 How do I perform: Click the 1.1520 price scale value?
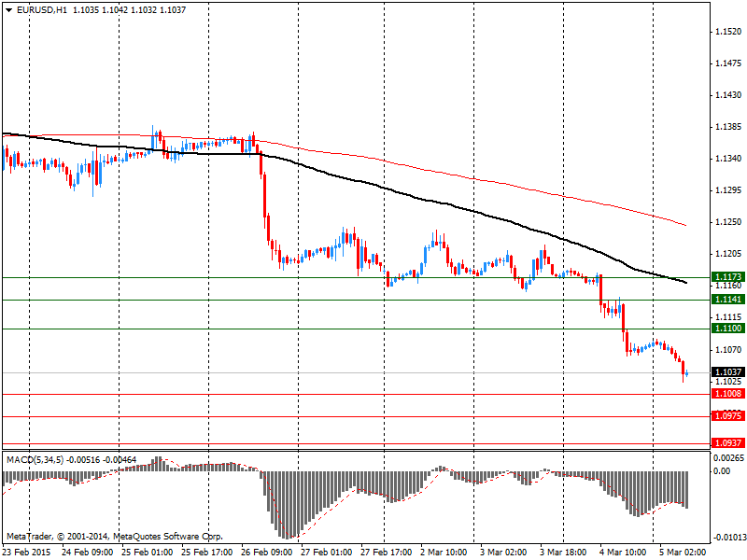click(728, 32)
